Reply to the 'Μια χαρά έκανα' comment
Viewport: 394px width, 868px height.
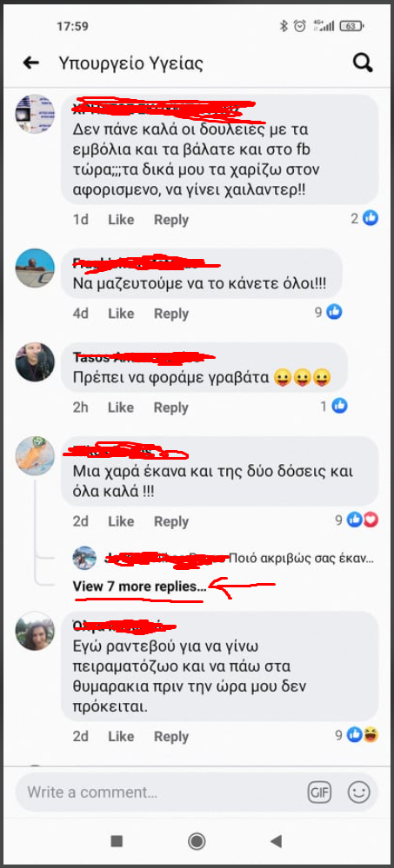[171, 521]
